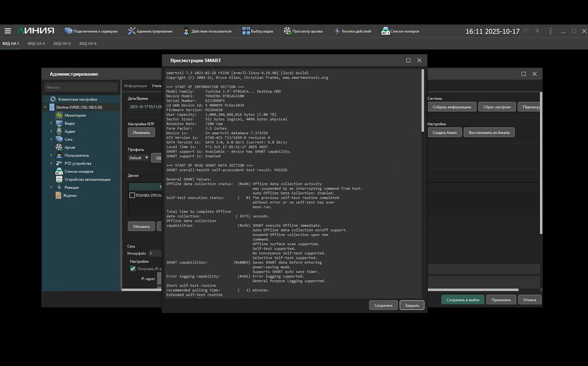
Task: Open Просмотр архива from the toolbar
Action: (x=303, y=31)
